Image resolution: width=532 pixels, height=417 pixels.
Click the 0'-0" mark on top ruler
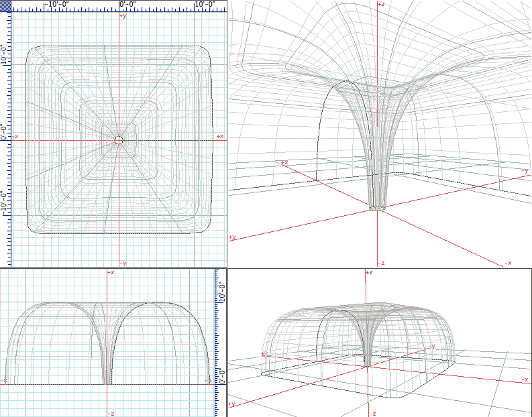pos(127,5)
